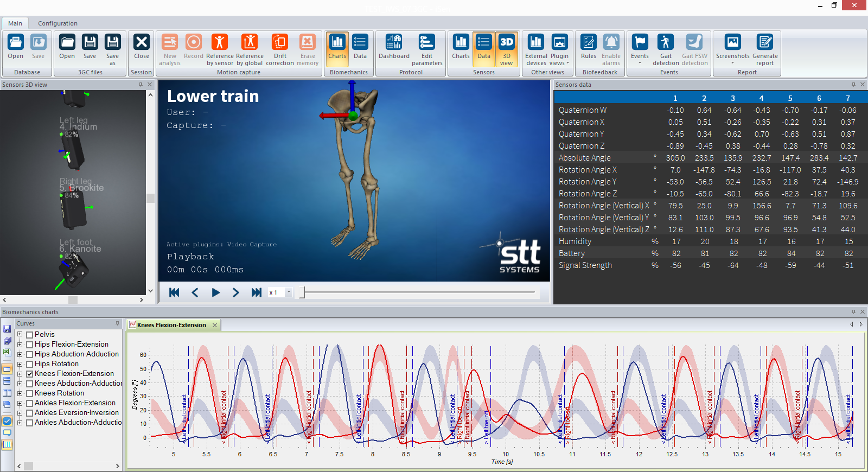This screenshot has height=472, width=868.
Task: Check the Pelvis curve checkbox
Action: point(30,335)
